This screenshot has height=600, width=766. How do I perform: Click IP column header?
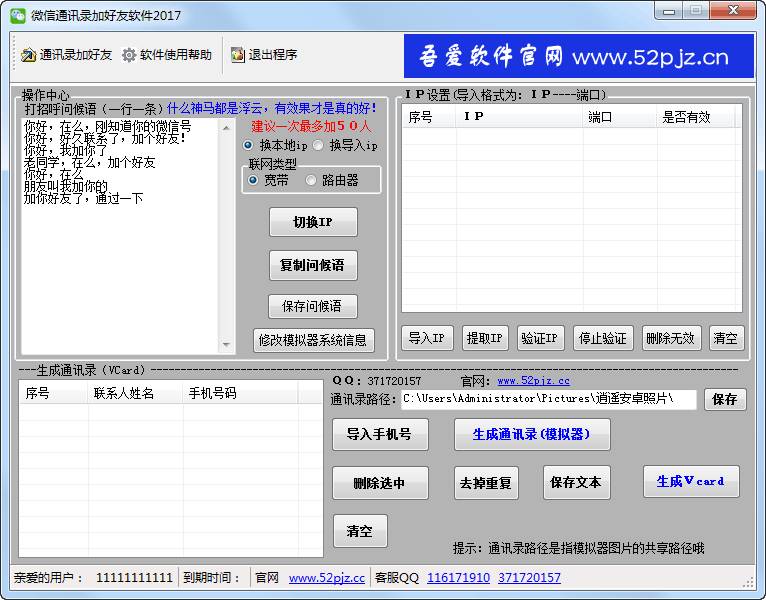519,117
